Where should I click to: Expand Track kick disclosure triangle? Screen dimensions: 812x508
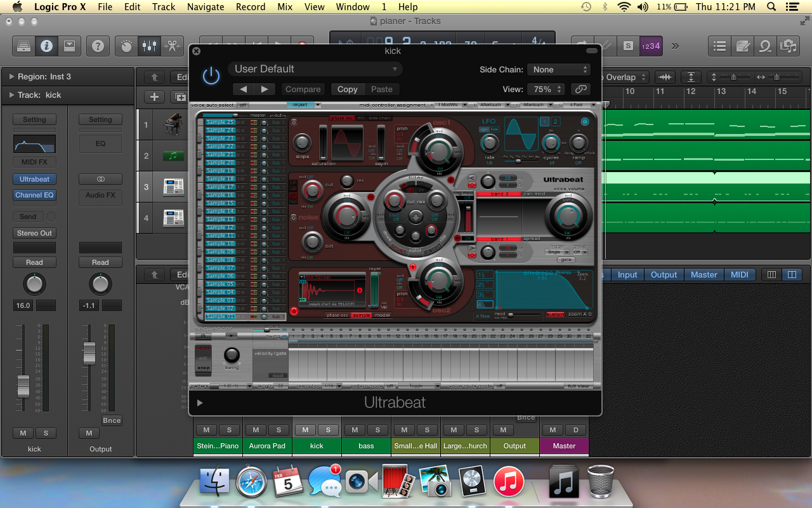11,95
